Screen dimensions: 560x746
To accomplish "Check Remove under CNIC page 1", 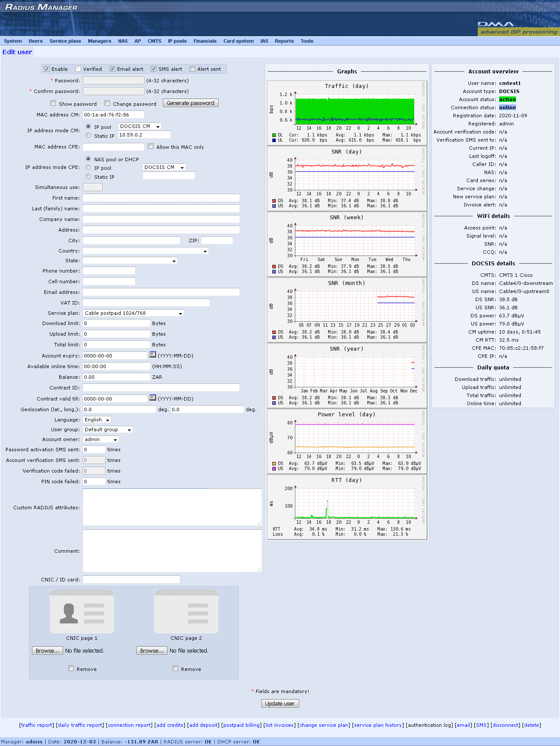I will coord(71,668).
